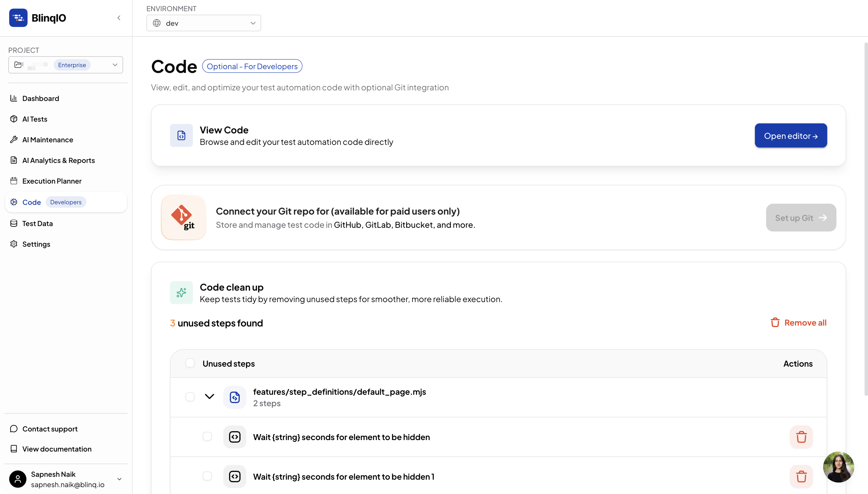Go to AI Maintenance in sidebar
This screenshot has height=494, width=868.
tap(48, 140)
